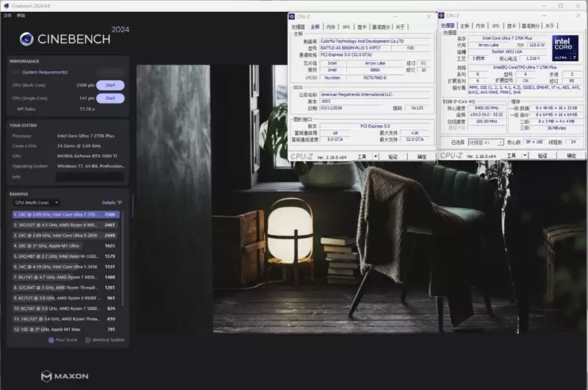
Task: Click 工具 button in left CPU-Z window
Action: (362, 157)
